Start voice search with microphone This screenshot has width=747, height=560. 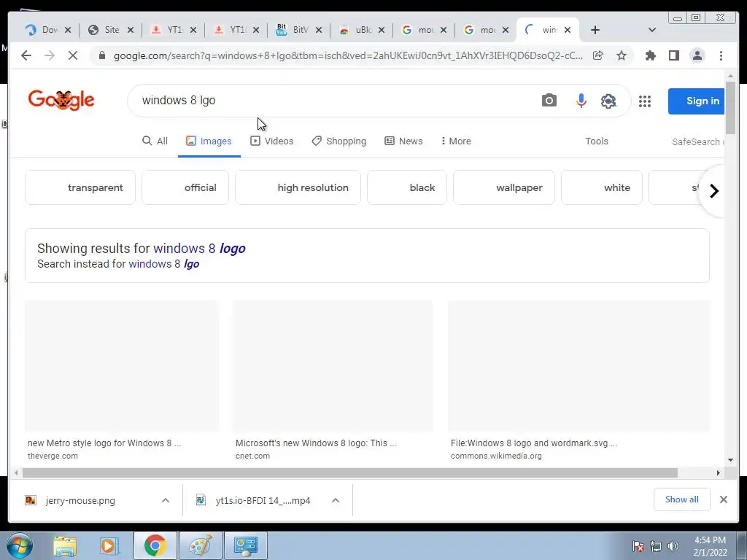(581, 101)
